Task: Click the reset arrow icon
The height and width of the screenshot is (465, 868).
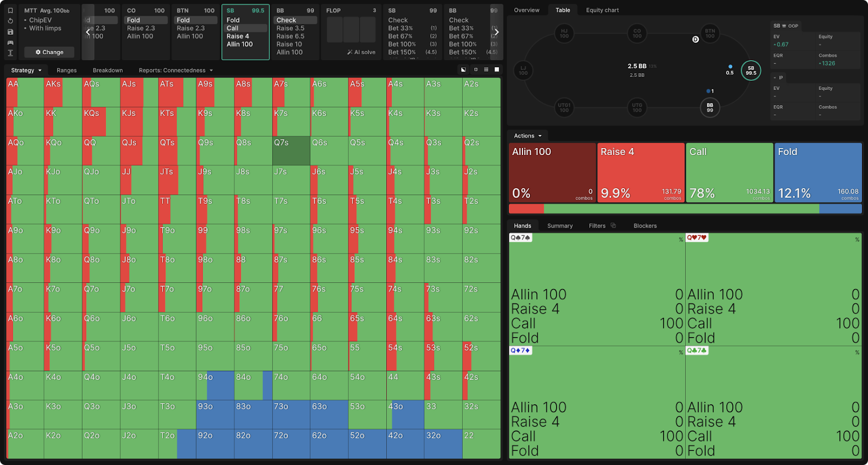Action: coord(10,21)
